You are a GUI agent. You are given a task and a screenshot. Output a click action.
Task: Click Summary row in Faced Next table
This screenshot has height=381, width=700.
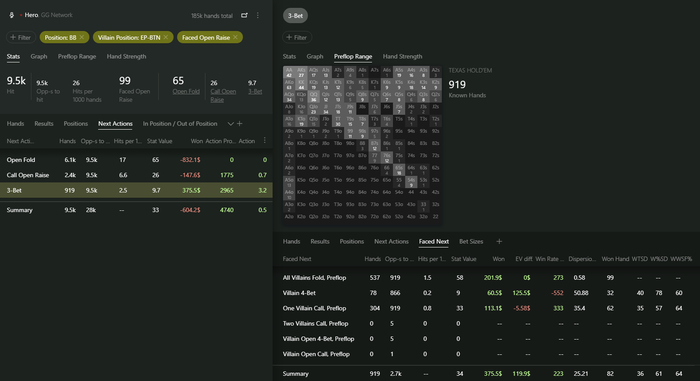(x=486, y=373)
